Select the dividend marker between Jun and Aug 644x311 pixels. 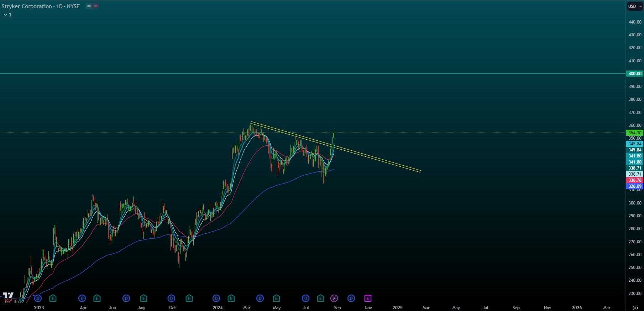[126, 298]
